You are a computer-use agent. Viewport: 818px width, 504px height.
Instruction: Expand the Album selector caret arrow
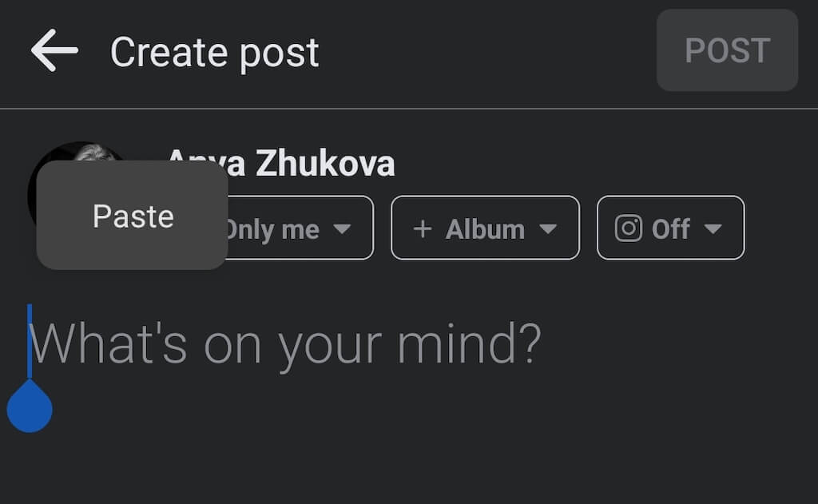pyautogui.click(x=547, y=229)
